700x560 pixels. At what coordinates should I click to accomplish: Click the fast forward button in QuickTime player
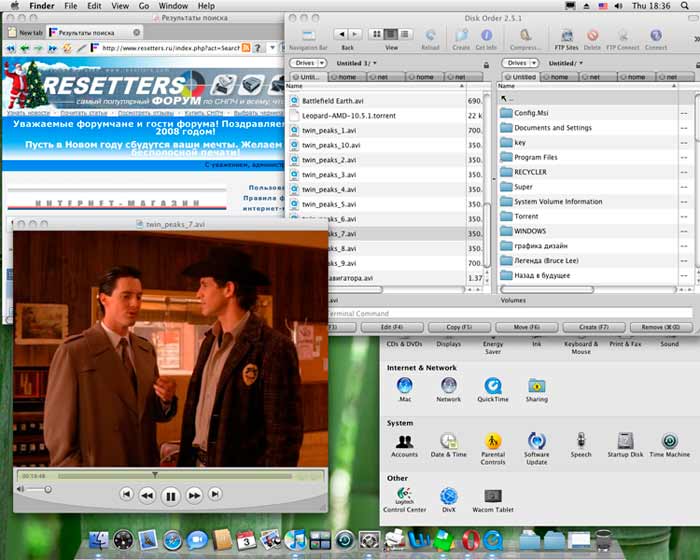pos(194,495)
